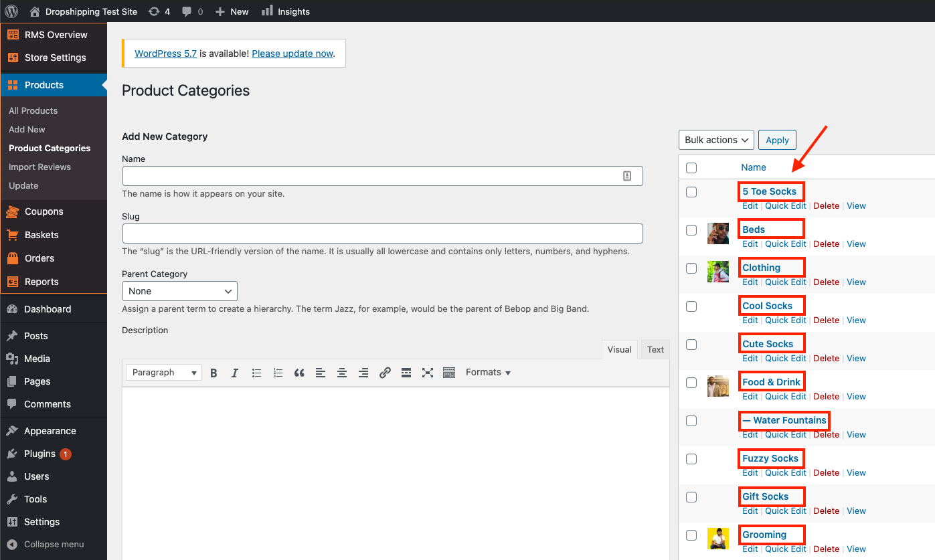
Task: Click the Media icon in sidebar
Action: click(x=12, y=359)
